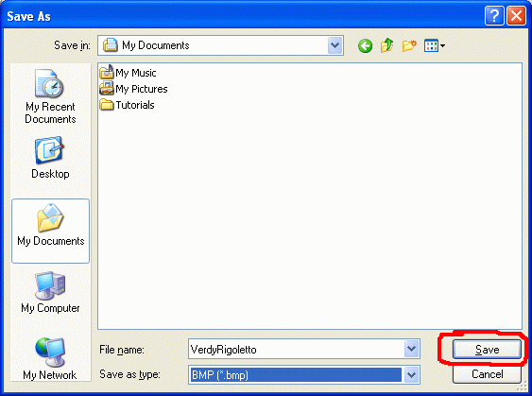The width and height of the screenshot is (532, 396).
Task: Click into the File name text field
Action: 297,349
